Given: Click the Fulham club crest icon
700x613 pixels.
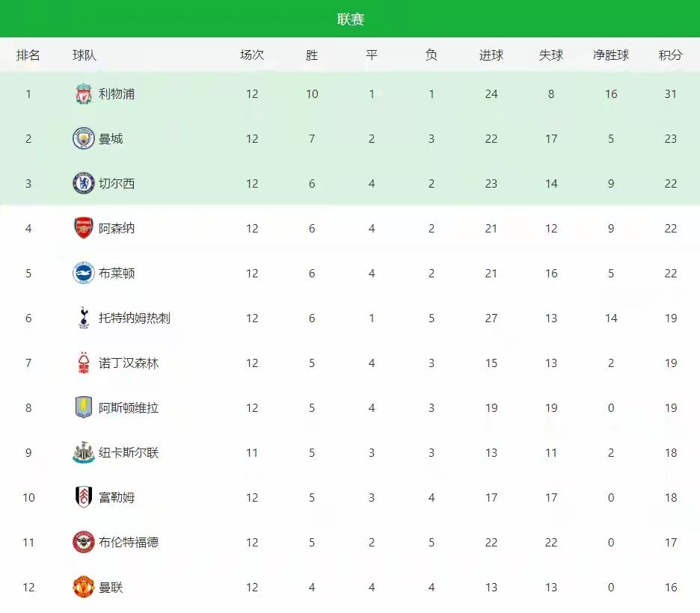Looking at the screenshot, I should [x=83, y=498].
